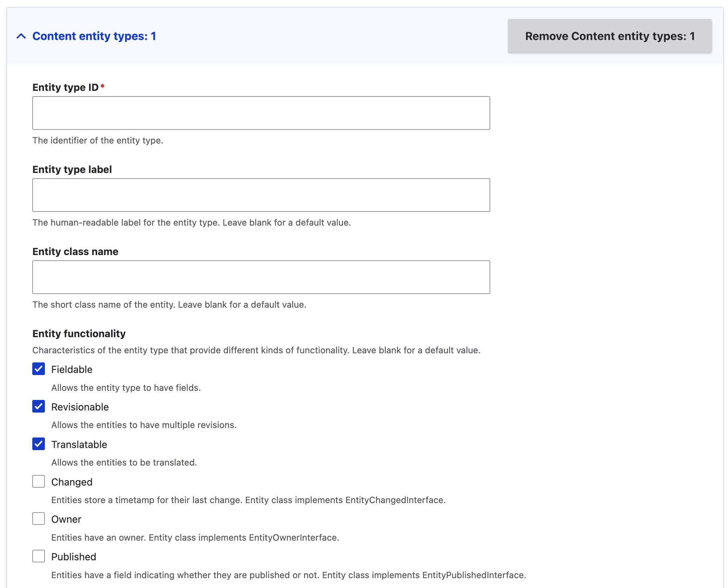Select the Entity class name input box
Image resolution: width=728 pixels, height=588 pixels.
[261, 277]
